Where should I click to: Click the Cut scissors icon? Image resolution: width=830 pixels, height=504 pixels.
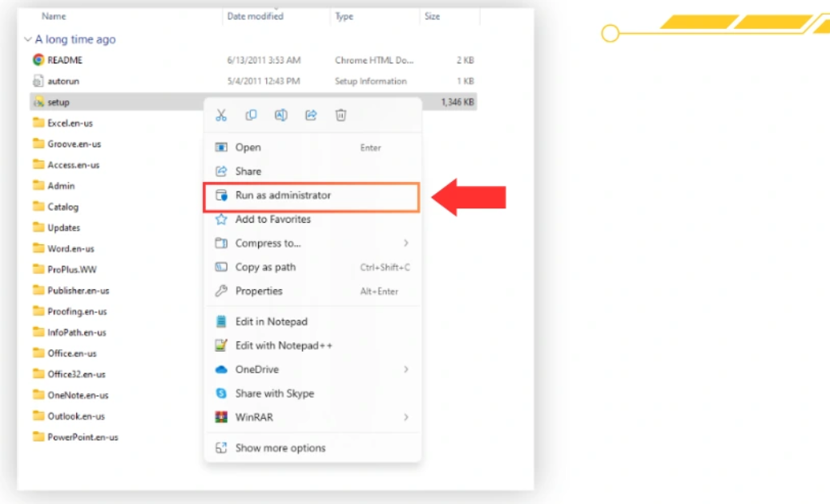tap(221, 115)
